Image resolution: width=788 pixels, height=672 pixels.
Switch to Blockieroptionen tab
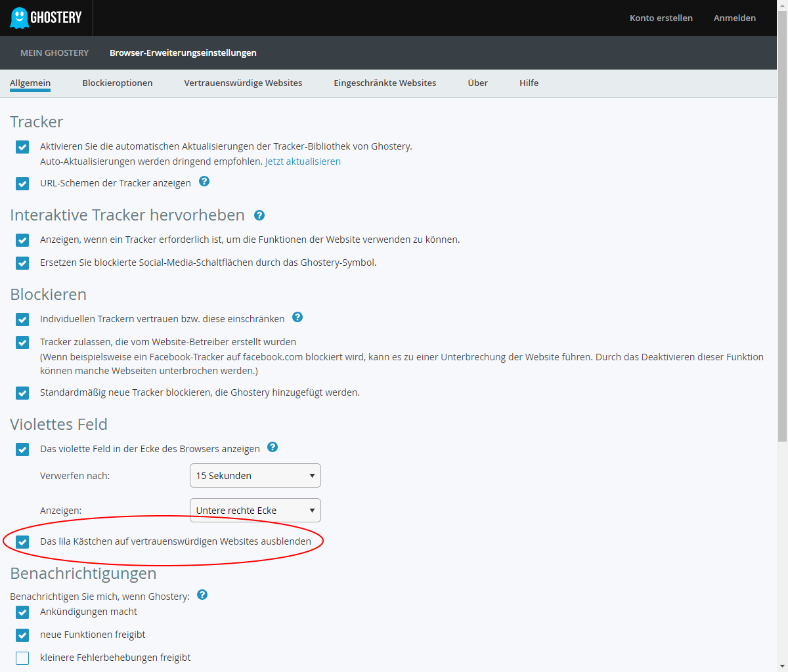tap(118, 83)
